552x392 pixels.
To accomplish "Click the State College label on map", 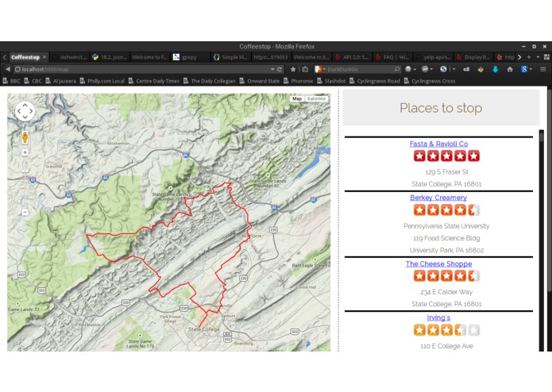I will [x=203, y=329].
